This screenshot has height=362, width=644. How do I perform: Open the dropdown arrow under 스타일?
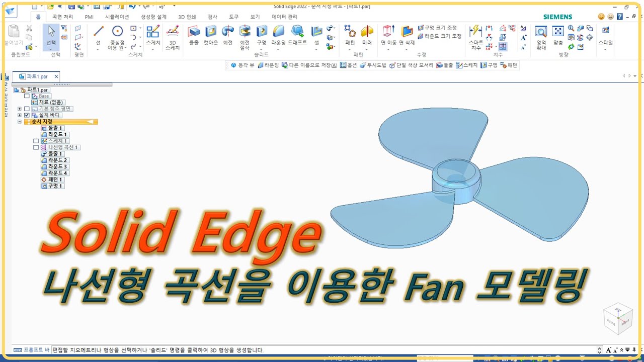[x=606, y=49]
